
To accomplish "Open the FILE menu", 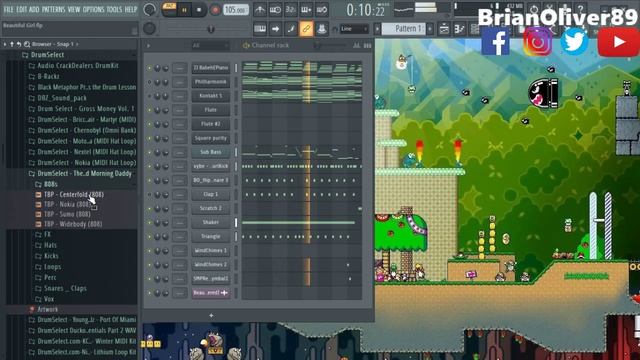I will 8,9.
